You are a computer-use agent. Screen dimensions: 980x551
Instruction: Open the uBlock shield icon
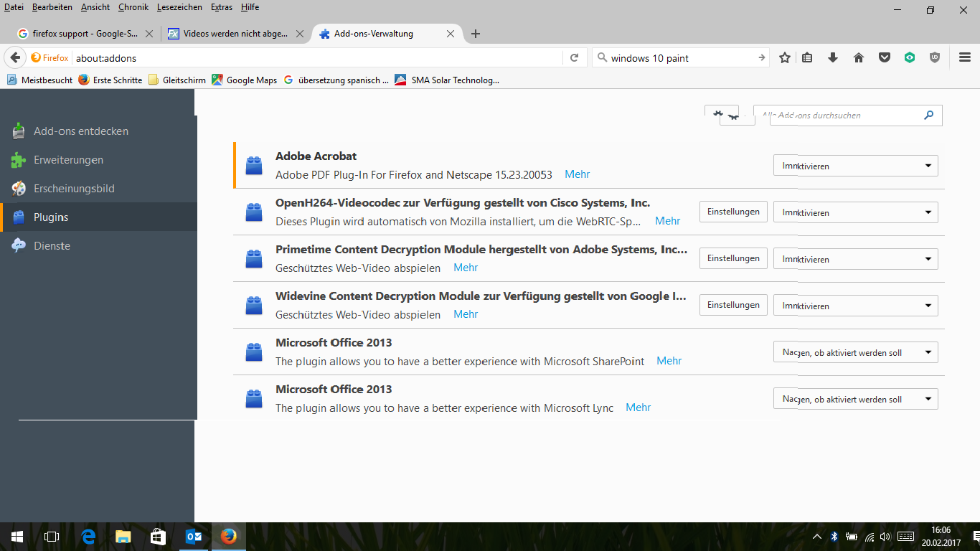(x=934, y=58)
